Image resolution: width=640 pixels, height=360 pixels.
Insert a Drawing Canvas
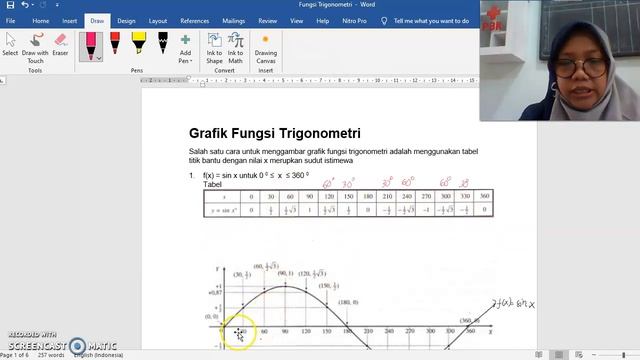pos(266,49)
